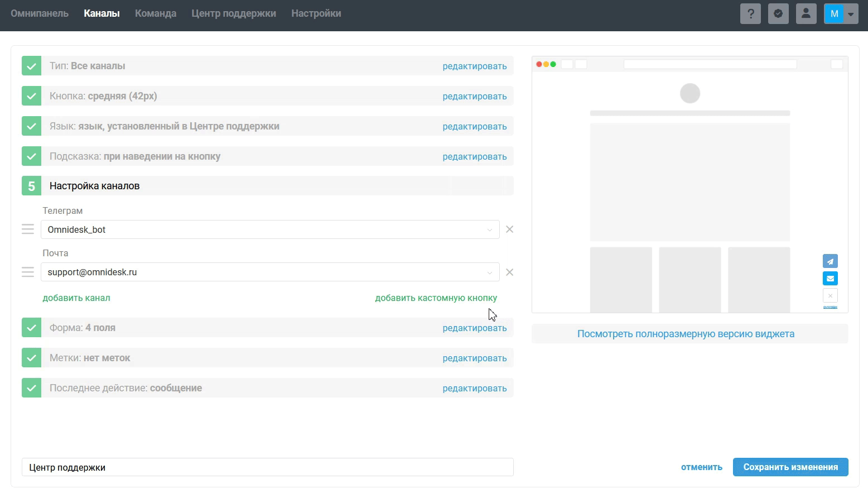Click the help question mark icon
868x498 pixels.
(750, 14)
